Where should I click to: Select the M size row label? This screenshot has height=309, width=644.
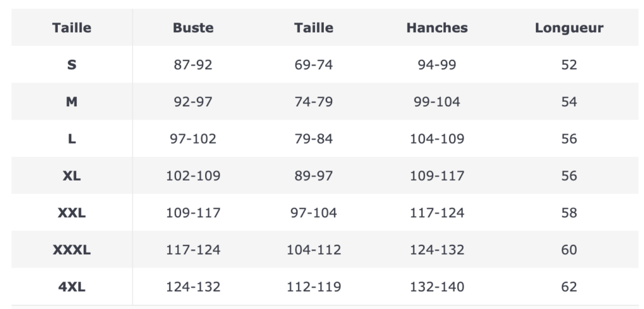(72, 102)
